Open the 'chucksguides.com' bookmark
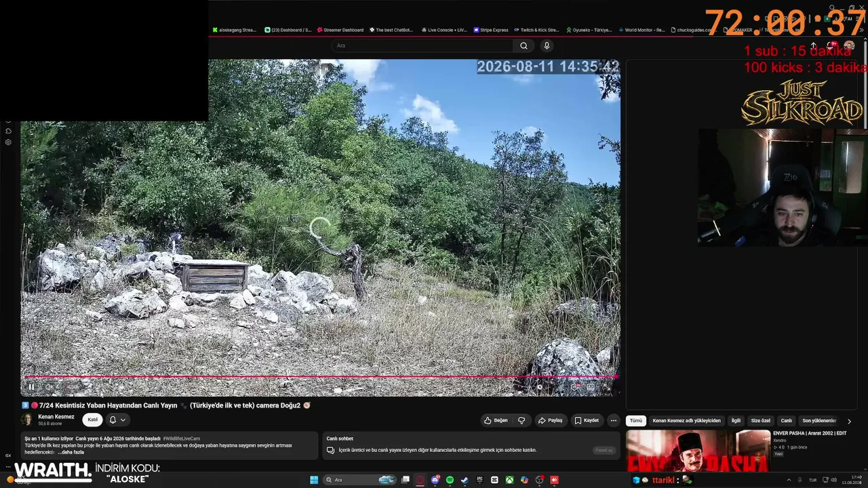This screenshot has height=488, width=868. point(694,30)
